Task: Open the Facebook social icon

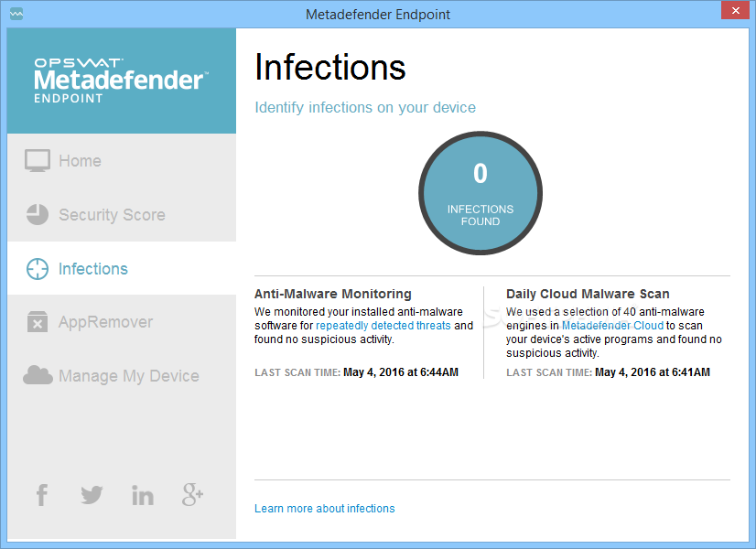Action: 42,495
